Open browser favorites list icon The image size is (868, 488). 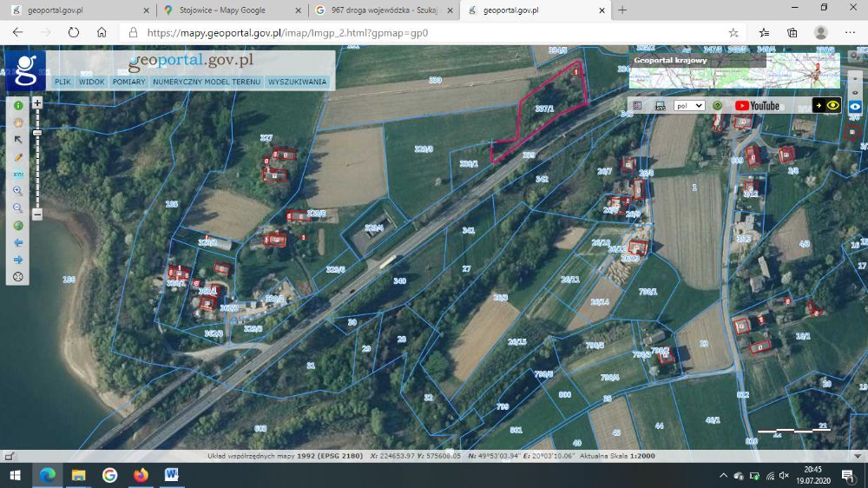764,33
